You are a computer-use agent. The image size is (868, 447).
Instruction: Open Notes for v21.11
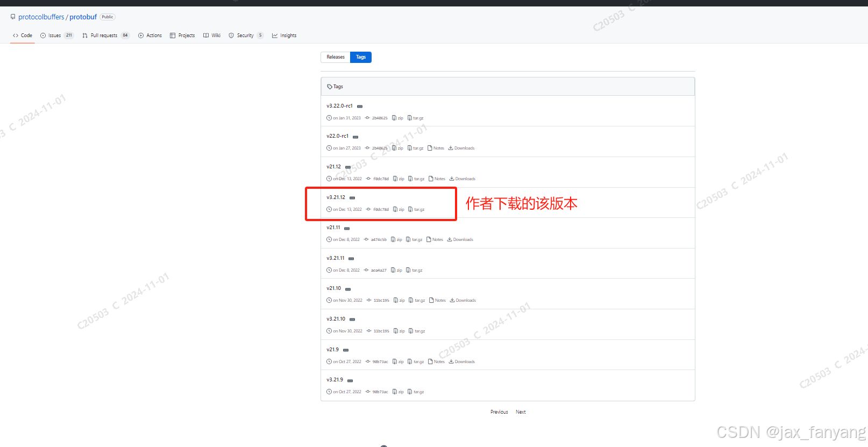click(435, 239)
